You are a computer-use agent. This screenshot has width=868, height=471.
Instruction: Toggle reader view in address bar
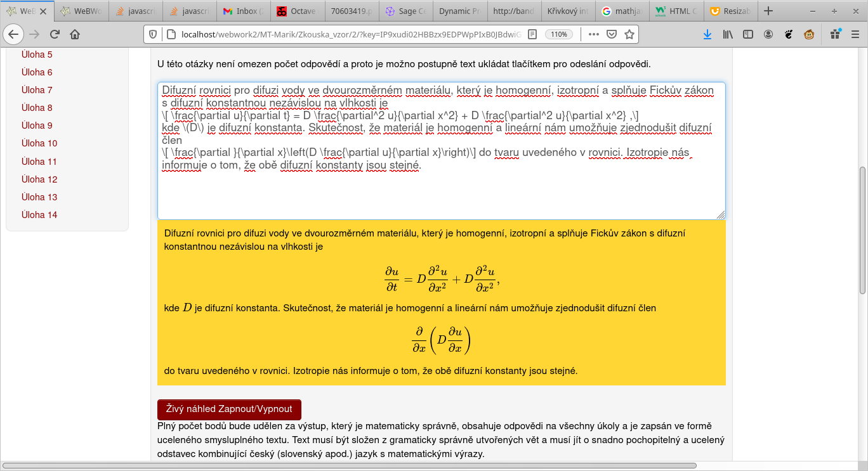pyautogui.click(x=533, y=34)
